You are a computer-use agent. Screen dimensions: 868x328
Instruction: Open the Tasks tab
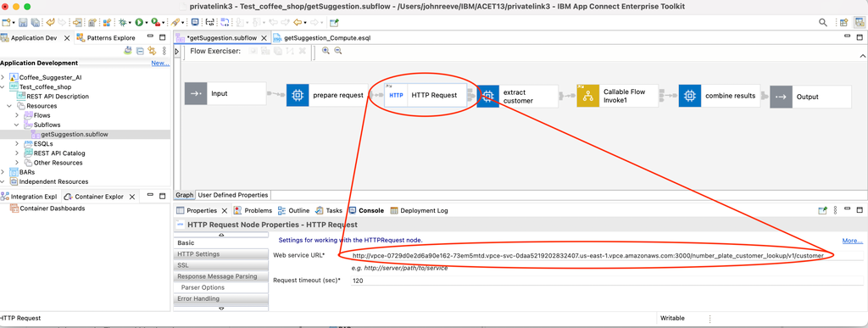(329, 210)
